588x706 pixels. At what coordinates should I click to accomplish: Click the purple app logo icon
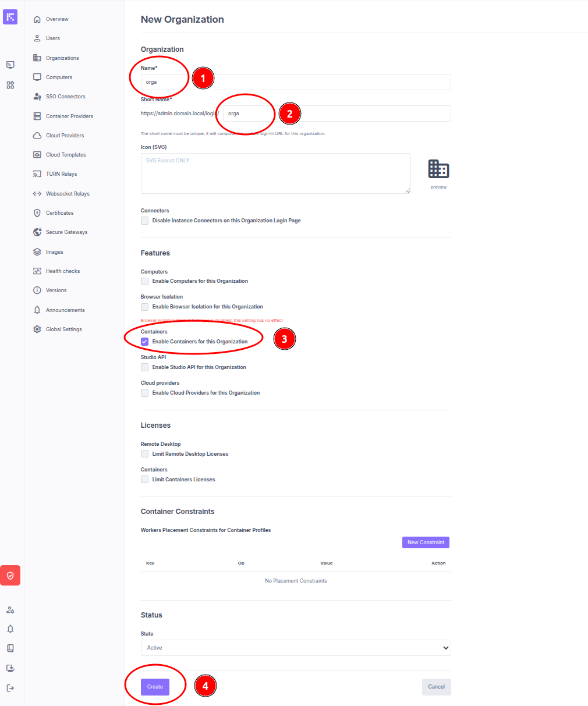(x=10, y=17)
